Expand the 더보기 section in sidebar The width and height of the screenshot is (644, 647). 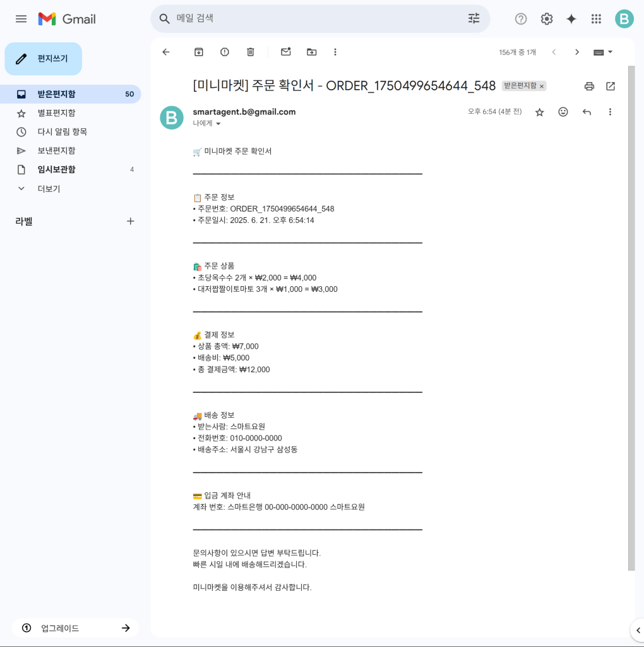pyautogui.click(x=49, y=188)
